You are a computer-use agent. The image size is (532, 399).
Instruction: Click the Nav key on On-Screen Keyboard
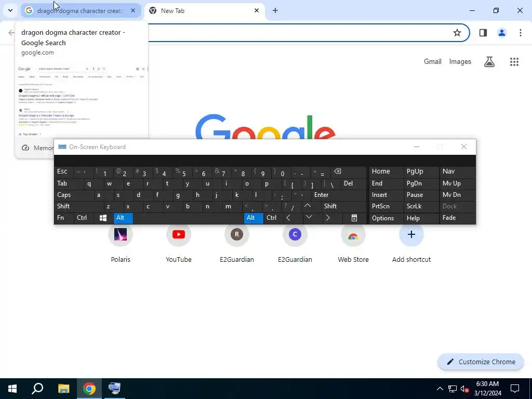tap(457, 171)
